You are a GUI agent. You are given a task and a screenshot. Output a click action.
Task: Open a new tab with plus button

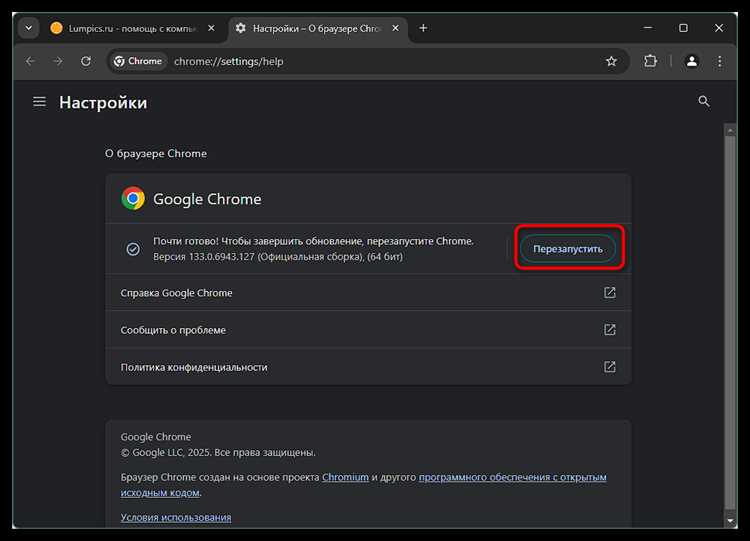(x=423, y=28)
